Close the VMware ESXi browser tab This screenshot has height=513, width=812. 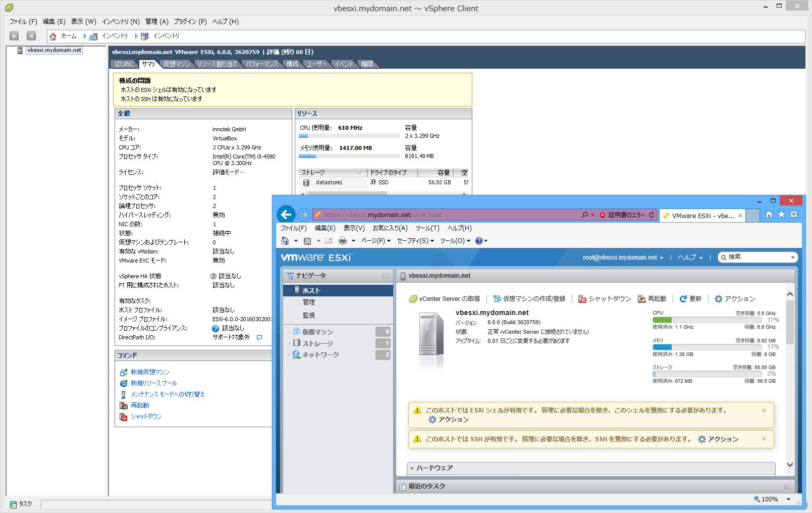pyautogui.click(x=740, y=216)
